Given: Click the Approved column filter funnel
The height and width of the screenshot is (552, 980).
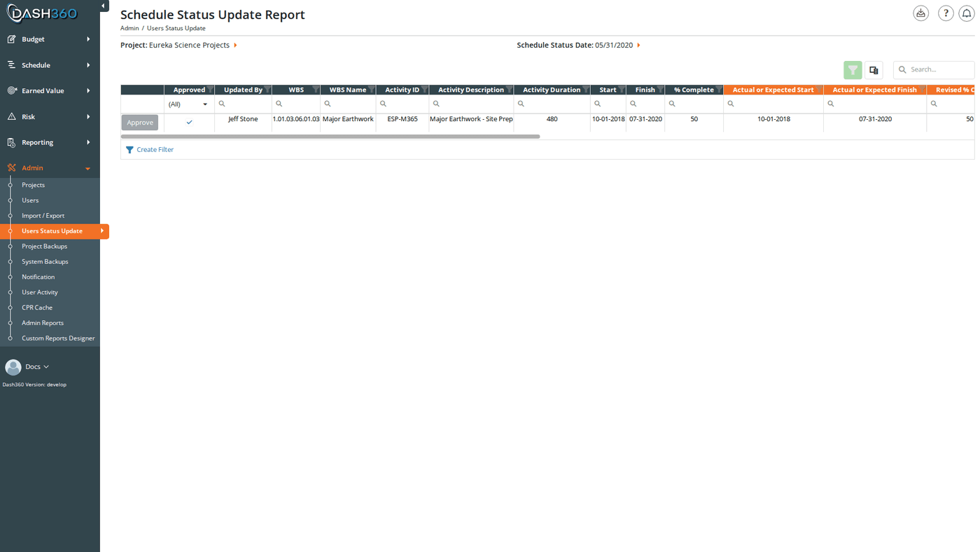Looking at the screenshot, I should [x=210, y=90].
